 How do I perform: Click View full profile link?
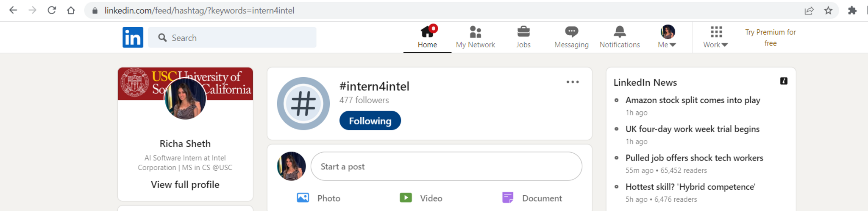coord(185,185)
